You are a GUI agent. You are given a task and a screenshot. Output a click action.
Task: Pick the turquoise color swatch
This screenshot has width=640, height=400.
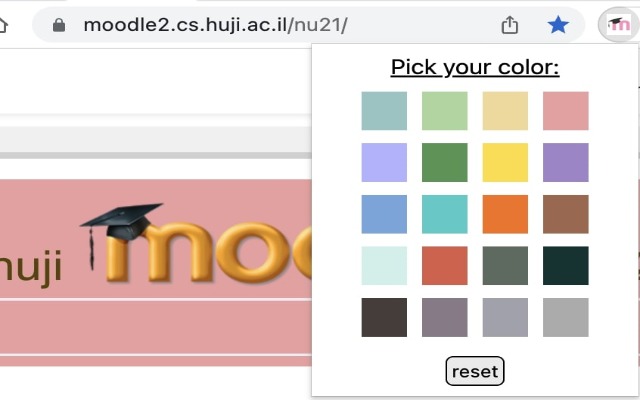point(445,214)
